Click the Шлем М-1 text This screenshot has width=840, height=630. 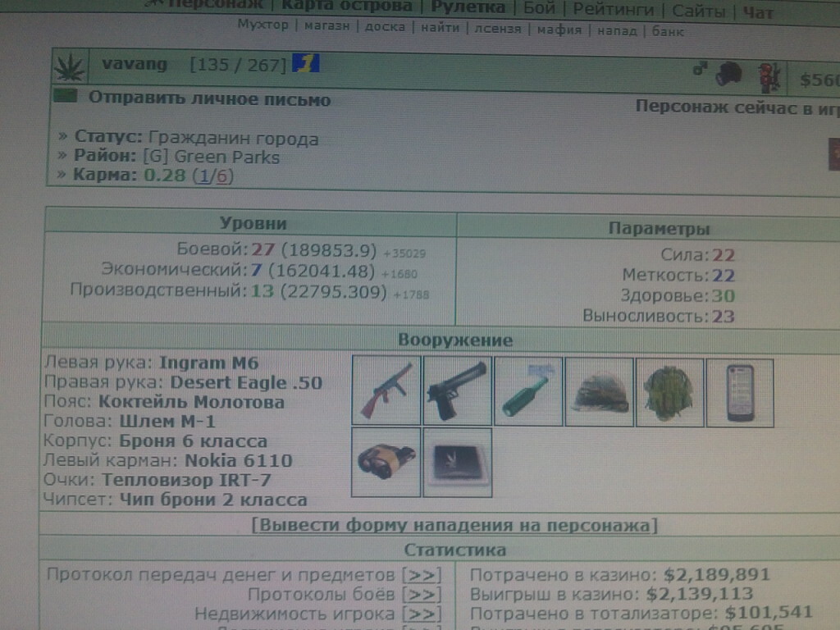click(167, 422)
